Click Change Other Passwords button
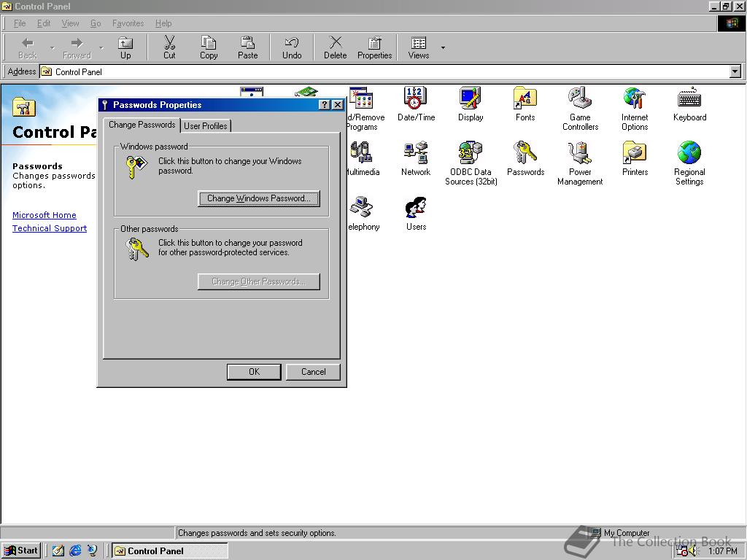Viewport: 747px width, 560px height. coord(259,281)
